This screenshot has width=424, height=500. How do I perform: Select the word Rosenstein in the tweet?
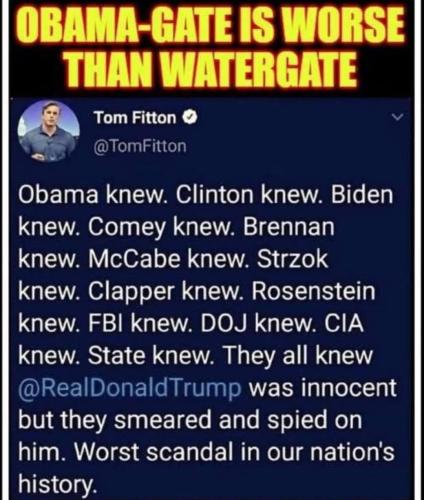[x=313, y=291]
